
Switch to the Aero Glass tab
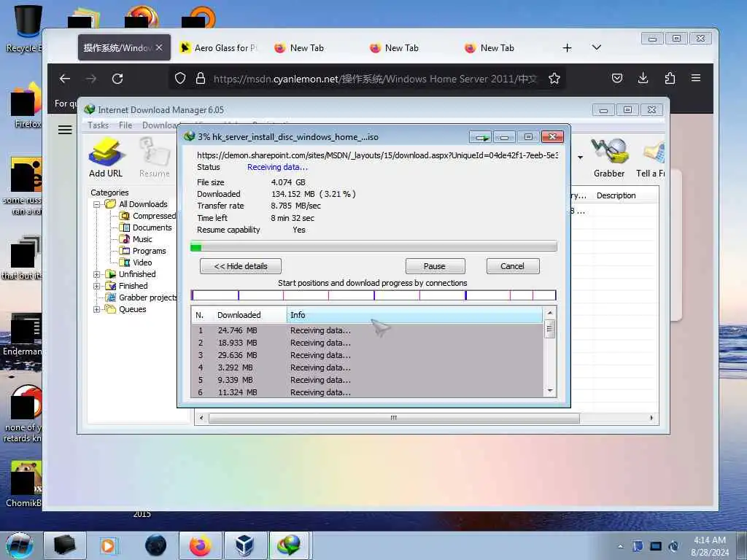(x=218, y=47)
